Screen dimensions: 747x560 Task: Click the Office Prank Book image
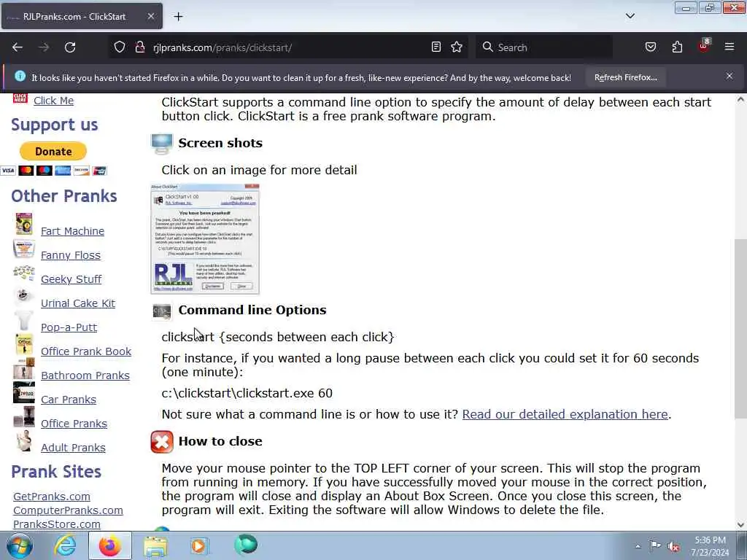(x=23, y=344)
